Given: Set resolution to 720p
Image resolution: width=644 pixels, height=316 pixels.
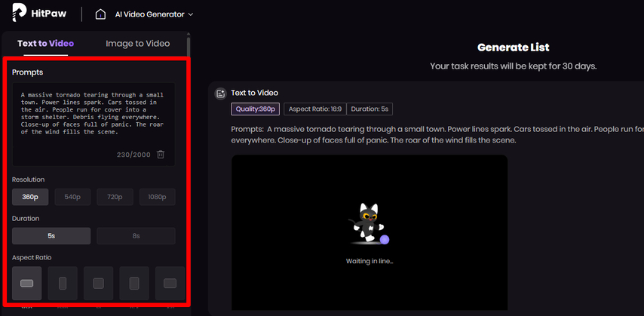Looking at the screenshot, I should pyautogui.click(x=115, y=197).
